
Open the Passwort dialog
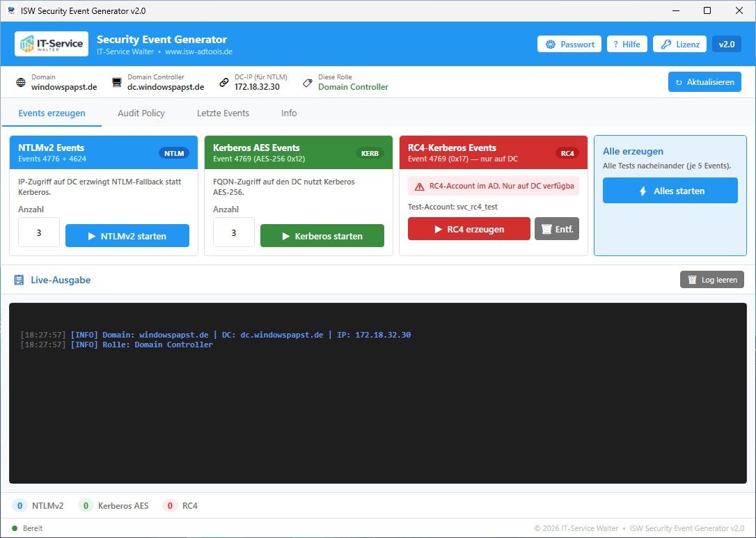coord(570,44)
